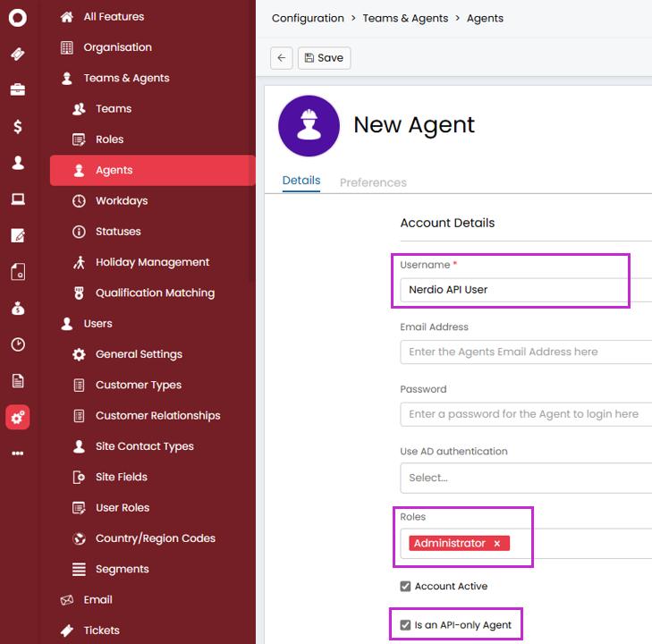Open the briefcase icon in left rail
Image resolution: width=652 pixels, height=644 pixels.
(x=18, y=89)
